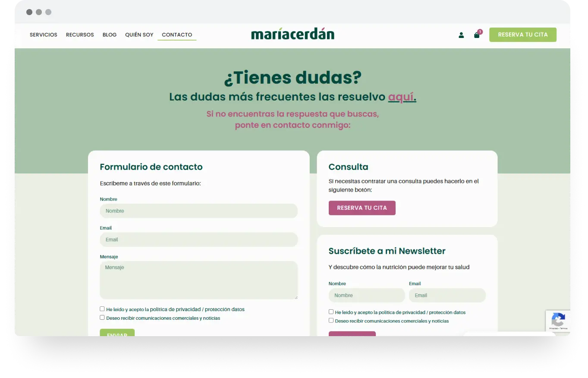Focus the Email field in contact form

pyautogui.click(x=199, y=239)
